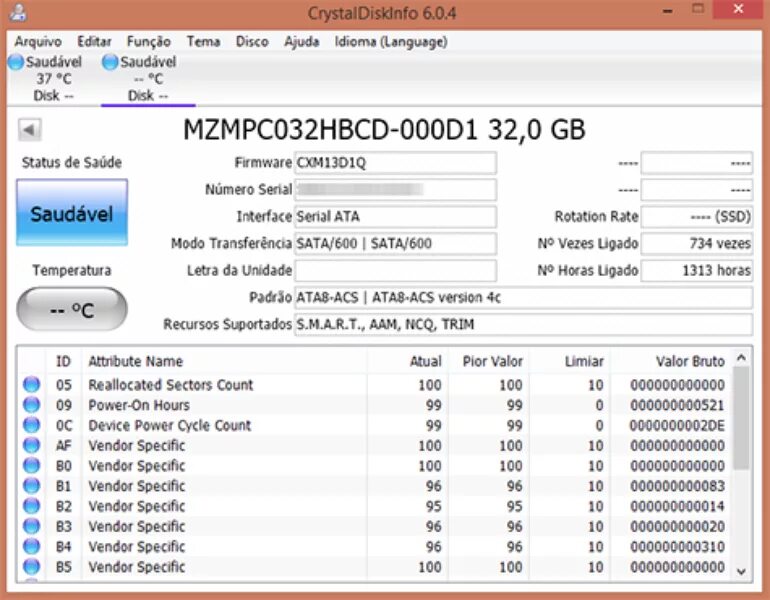Viewport: 770px width, 600px height.
Task: Open the Arquivo menu
Action: pos(38,42)
